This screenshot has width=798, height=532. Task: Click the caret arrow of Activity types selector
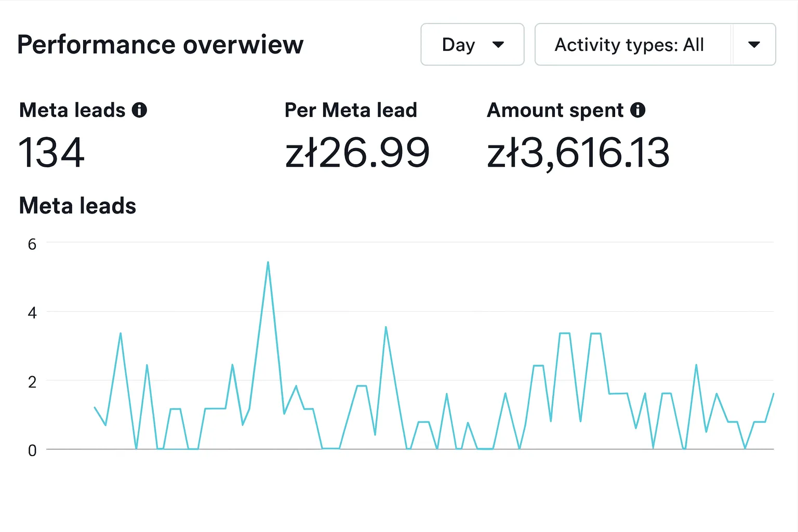pos(754,45)
